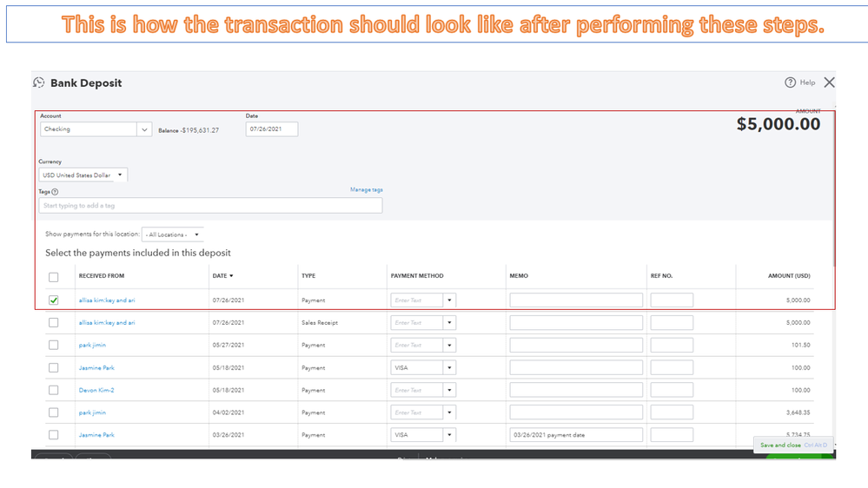
Task: Open park jimin link dated 05/27/2021
Action: coord(92,346)
